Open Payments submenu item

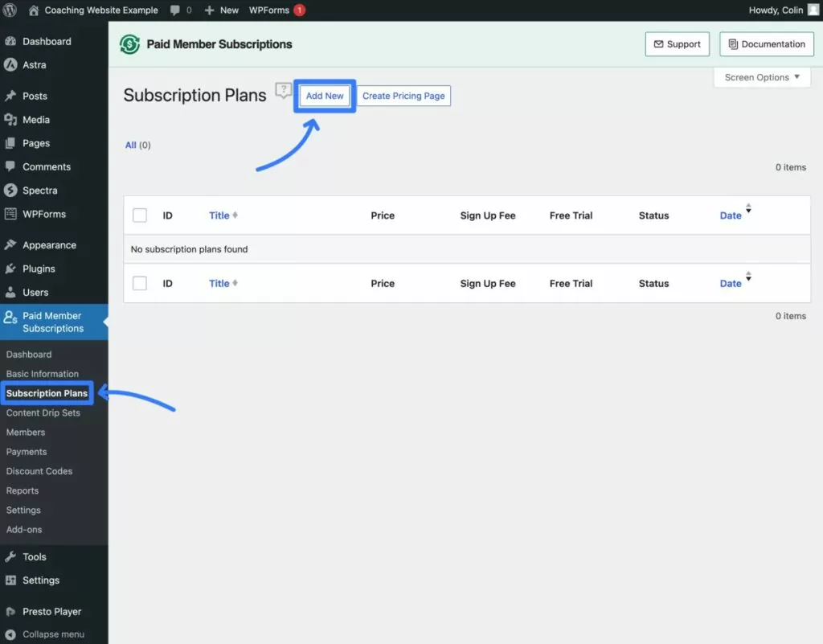click(27, 451)
